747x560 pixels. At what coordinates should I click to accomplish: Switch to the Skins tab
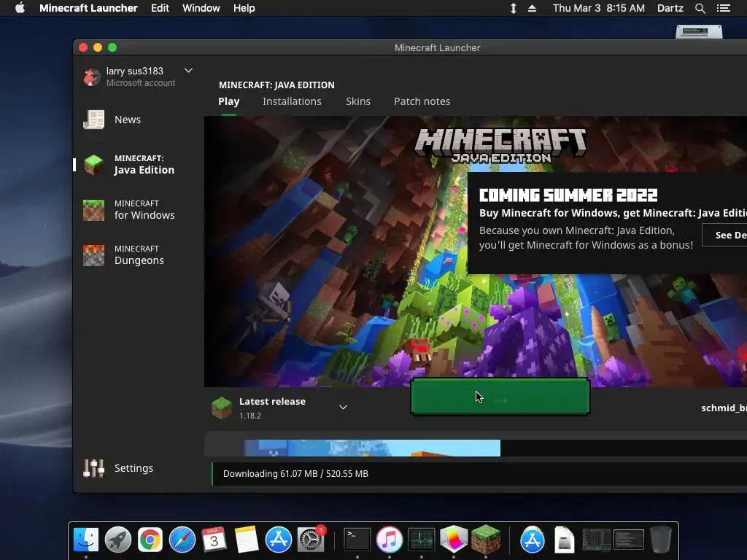coord(358,101)
